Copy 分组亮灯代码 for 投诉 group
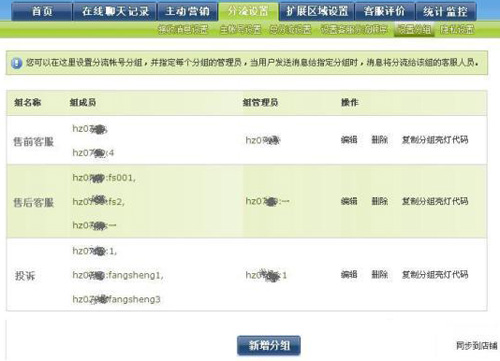This screenshot has width=500, height=361. [x=435, y=275]
